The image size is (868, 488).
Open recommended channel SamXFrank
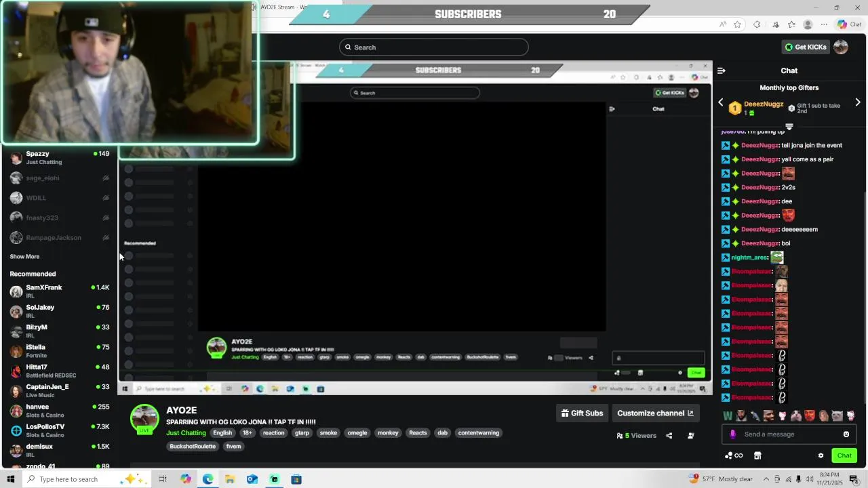[59, 291]
